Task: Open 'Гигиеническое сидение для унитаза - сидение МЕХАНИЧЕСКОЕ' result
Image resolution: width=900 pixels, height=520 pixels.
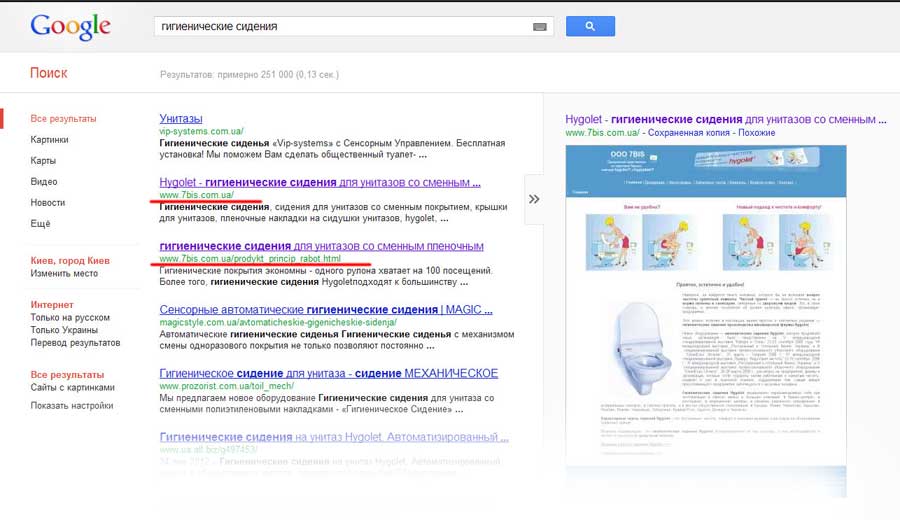Action: 329,374
